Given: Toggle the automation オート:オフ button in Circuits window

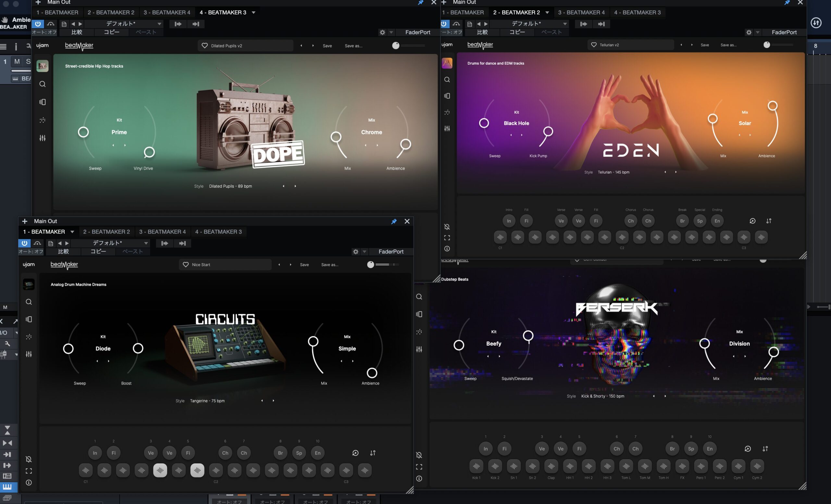Looking at the screenshot, I should click(31, 252).
